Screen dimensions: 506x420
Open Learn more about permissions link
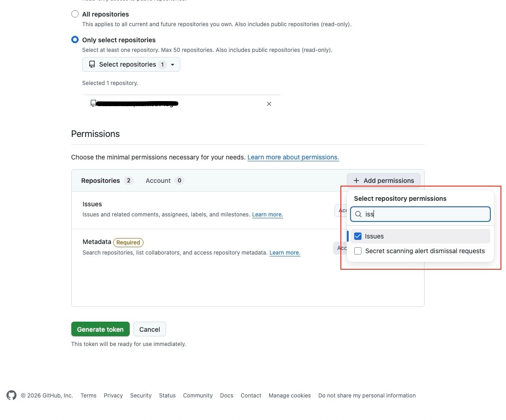pyautogui.click(x=293, y=157)
